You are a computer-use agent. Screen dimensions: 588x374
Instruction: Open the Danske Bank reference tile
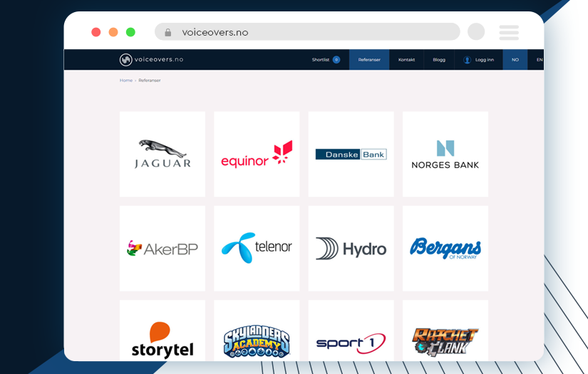(351, 154)
